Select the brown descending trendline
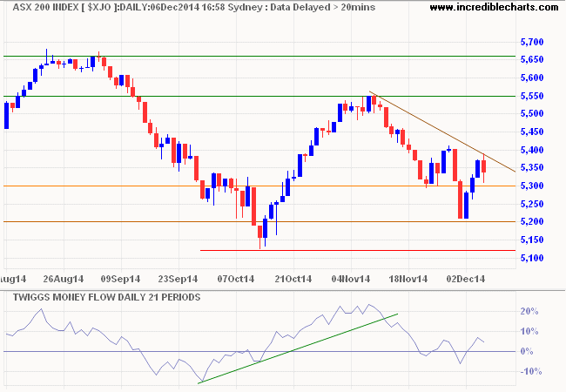 coord(442,132)
